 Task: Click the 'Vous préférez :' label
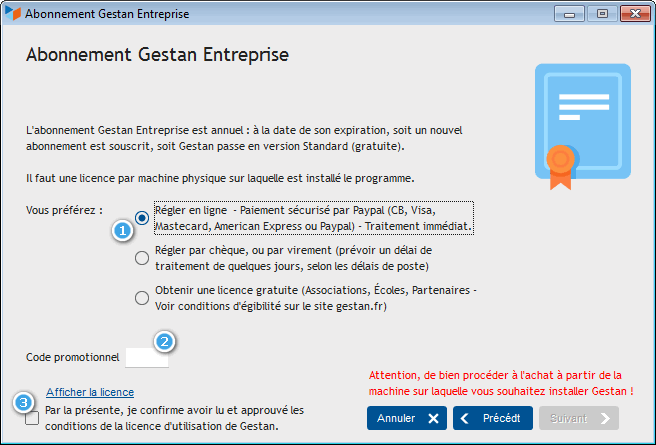tap(65, 211)
